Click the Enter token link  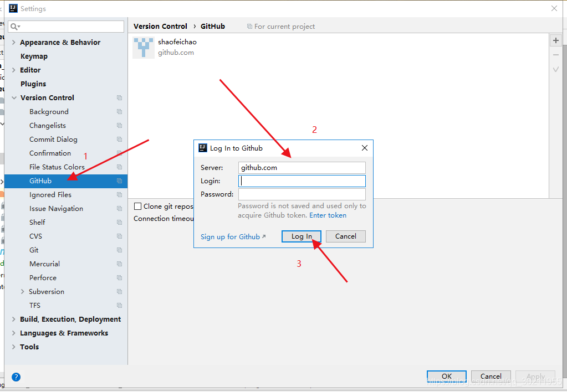328,215
